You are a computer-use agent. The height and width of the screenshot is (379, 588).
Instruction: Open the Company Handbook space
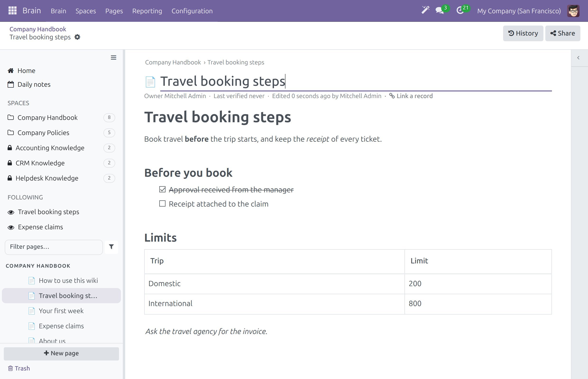point(61,118)
